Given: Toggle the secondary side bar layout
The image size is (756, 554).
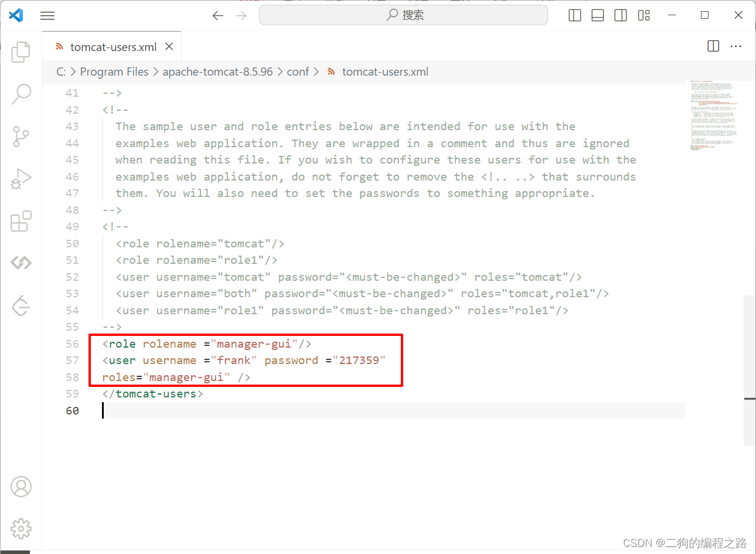Looking at the screenshot, I should [621, 15].
